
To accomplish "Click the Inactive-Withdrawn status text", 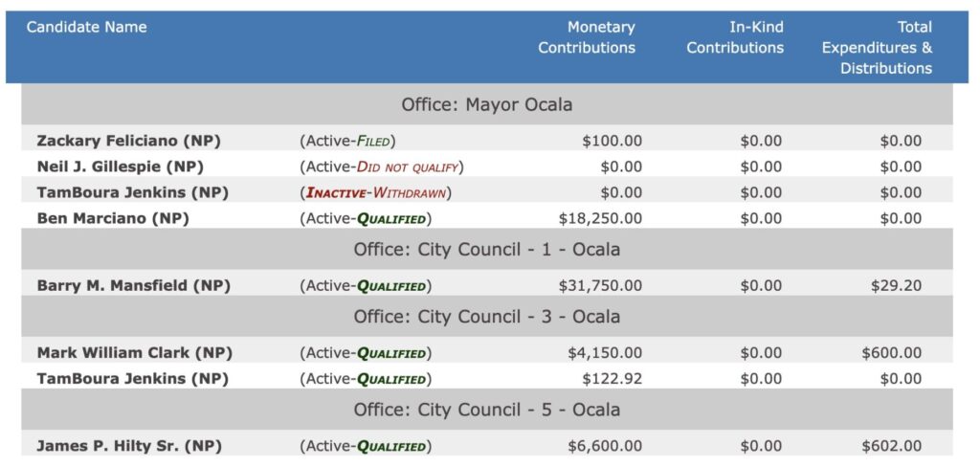I will (x=375, y=192).
